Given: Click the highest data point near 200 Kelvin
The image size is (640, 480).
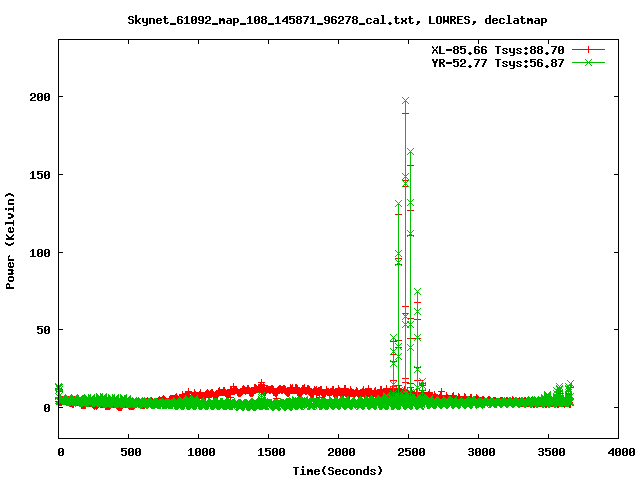Looking at the screenshot, I should point(405,101).
